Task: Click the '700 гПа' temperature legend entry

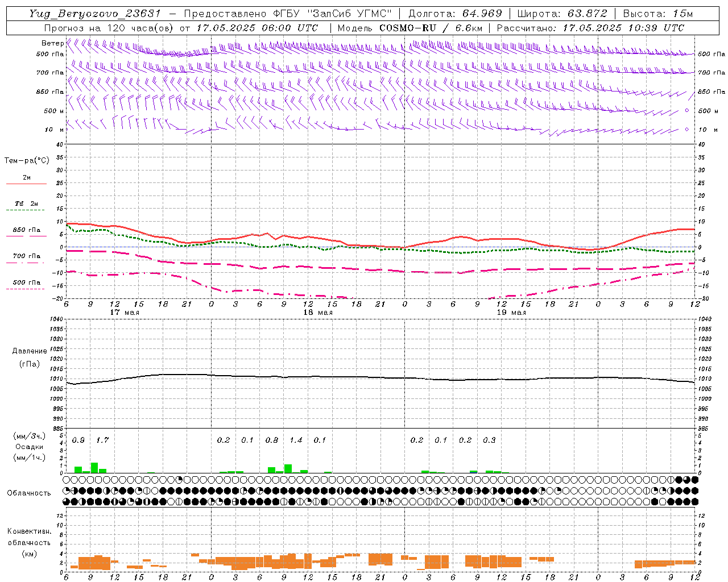Action: [26, 259]
